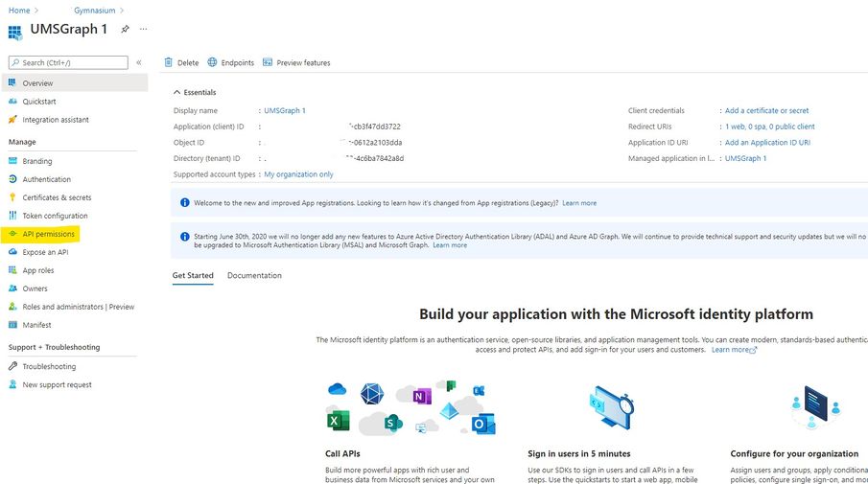Screen dimensions: 868x484
Task: Go to Expose an API
Action: coord(45,252)
